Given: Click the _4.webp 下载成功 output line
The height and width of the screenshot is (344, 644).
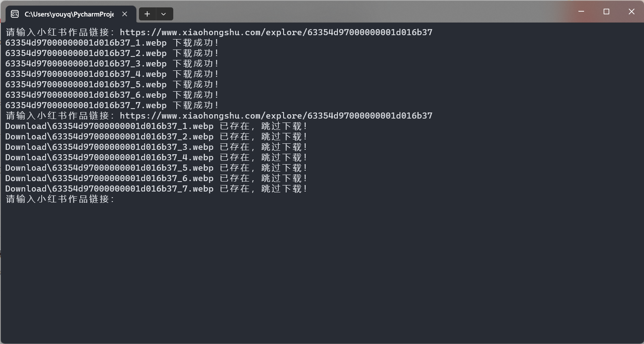Looking at the screenshot, I should (x=112, y=74).
